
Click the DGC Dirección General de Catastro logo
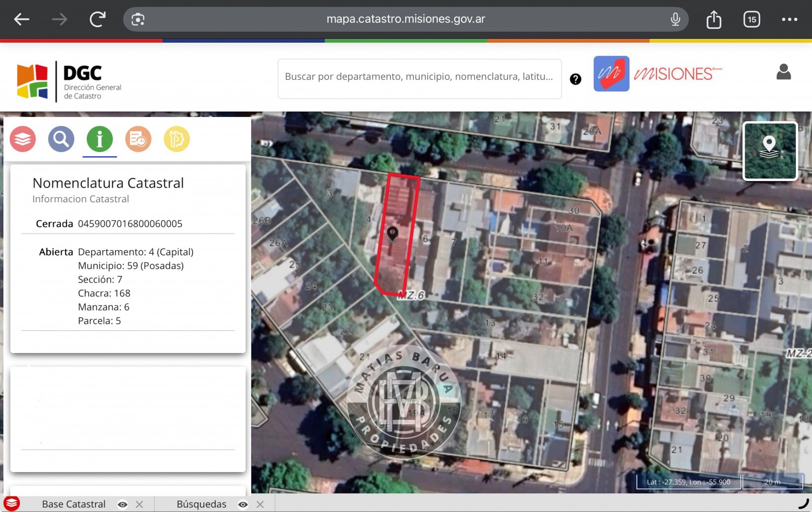coord(69,81)
